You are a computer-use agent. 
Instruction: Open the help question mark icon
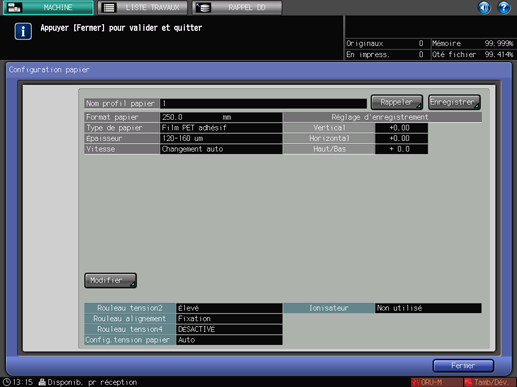click(504, 7)
